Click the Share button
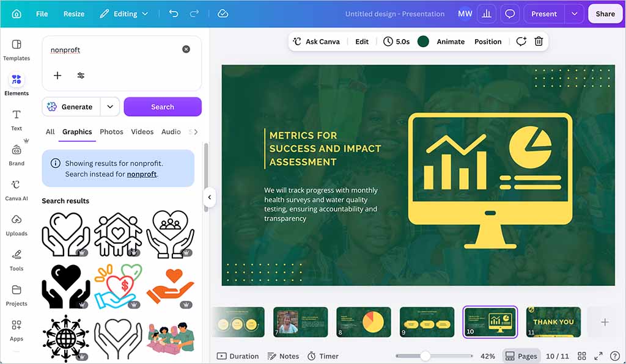The height and width of the screenshot is (364, 626). [605, 14]
